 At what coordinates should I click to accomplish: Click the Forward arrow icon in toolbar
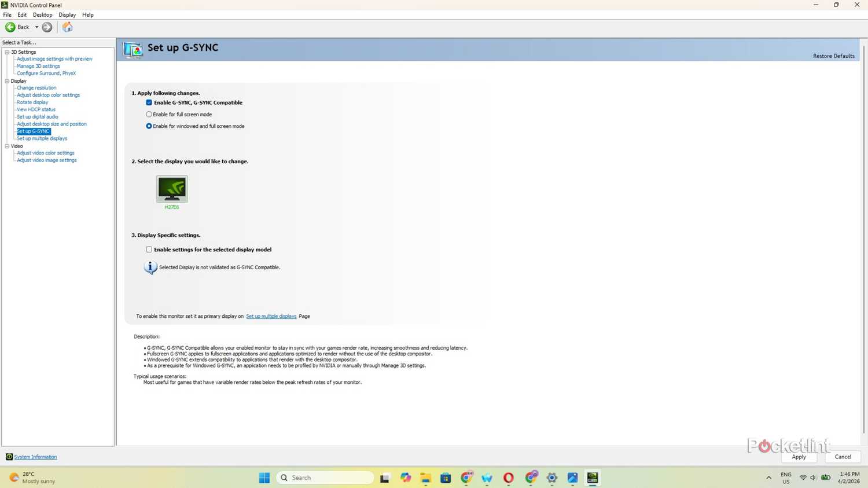click(47, 27)
